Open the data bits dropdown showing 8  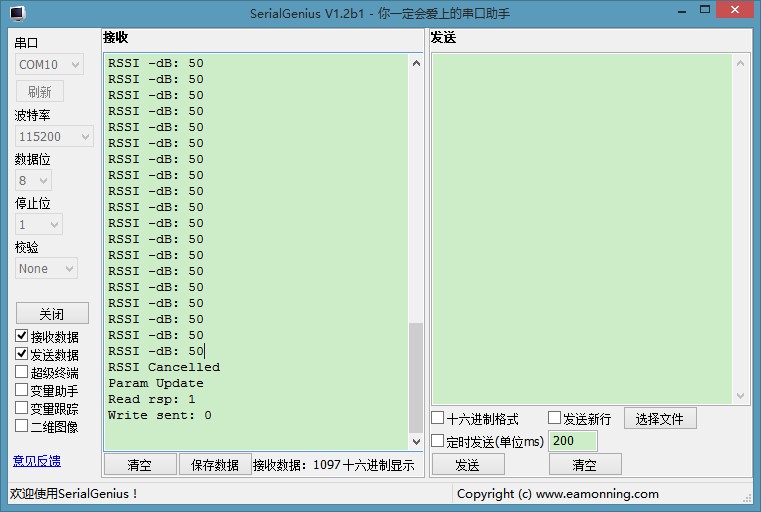33,181
